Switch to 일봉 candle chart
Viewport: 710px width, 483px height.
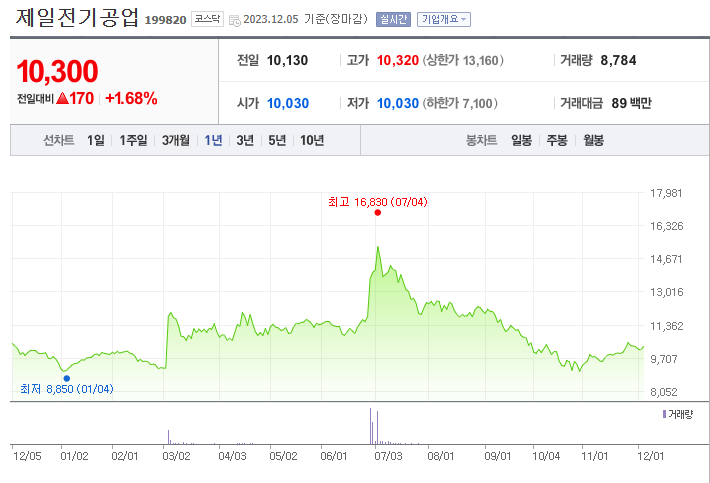[x=521, y=140]
